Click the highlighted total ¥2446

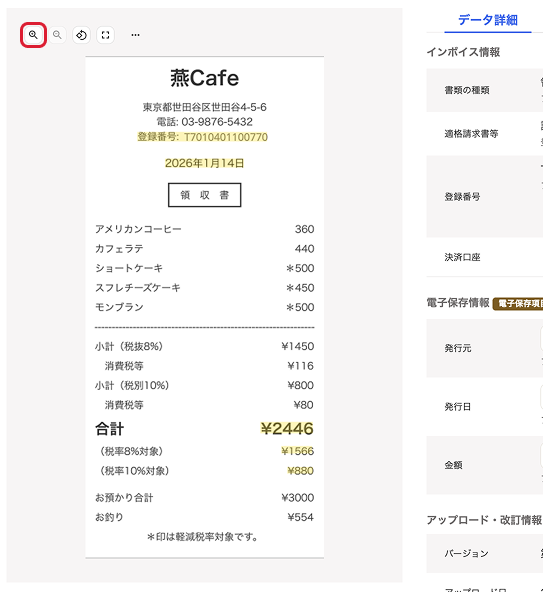[287, 429]
